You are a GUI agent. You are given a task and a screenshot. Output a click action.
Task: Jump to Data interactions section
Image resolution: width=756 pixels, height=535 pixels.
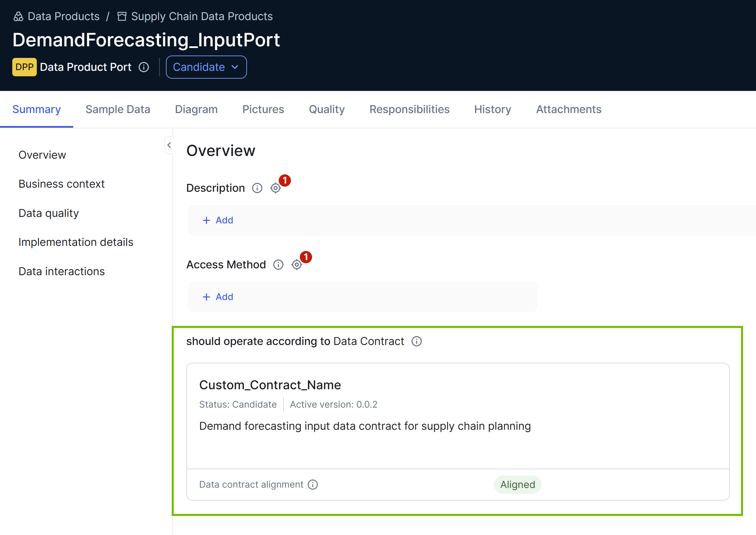click(62, 271)
